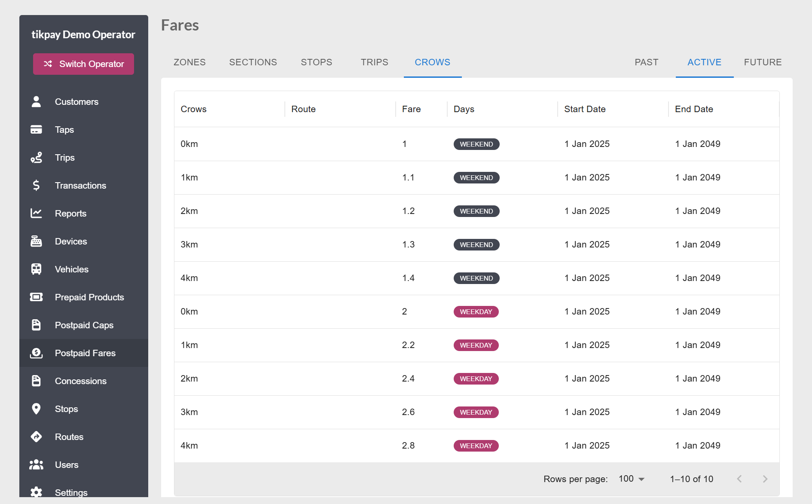812x504 pixels.
Task: Click the Users group icon
Action: [37, 465]
